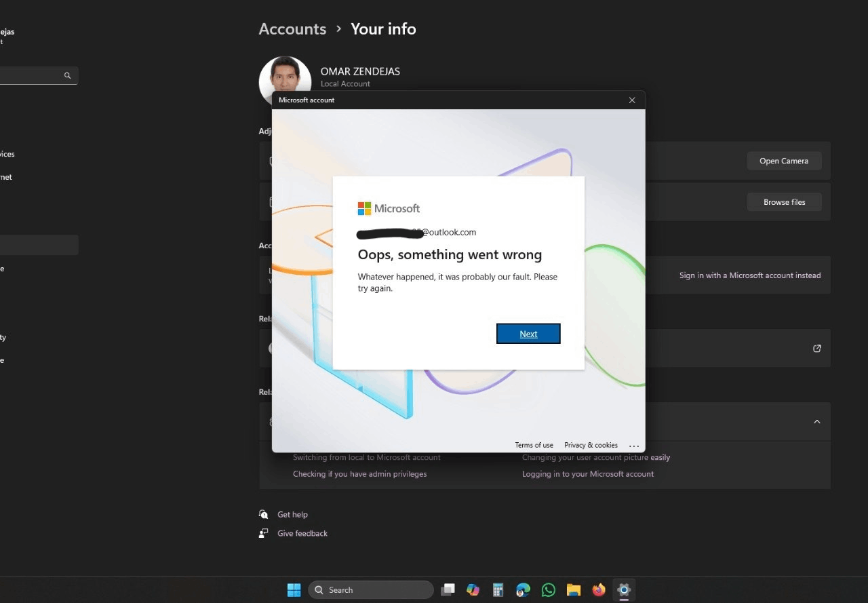
Task: Open File Explorer from the taskbar
Action: [x=574, y=590]
